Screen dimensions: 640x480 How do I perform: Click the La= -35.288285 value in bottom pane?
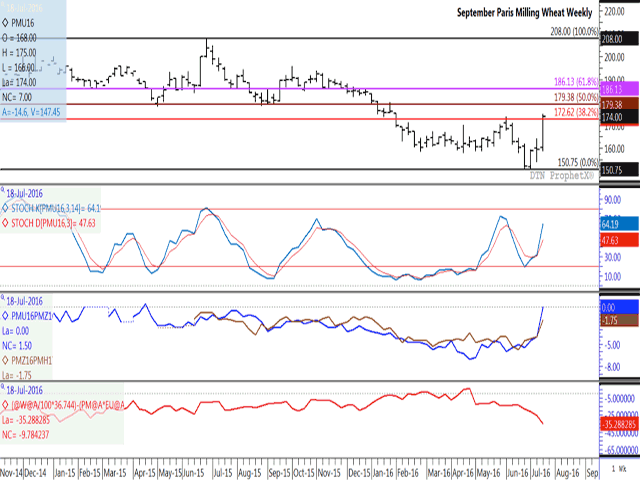pyautogui.click(x=26, y=420)
